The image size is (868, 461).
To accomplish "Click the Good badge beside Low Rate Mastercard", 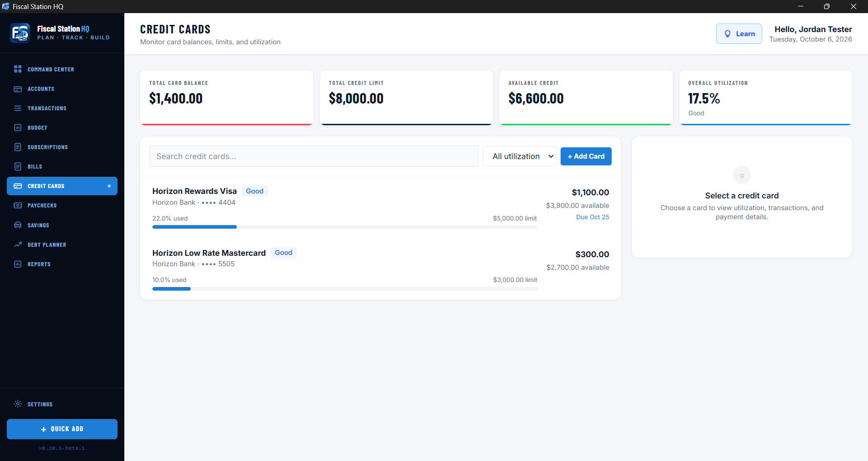I will pos(283,253).
